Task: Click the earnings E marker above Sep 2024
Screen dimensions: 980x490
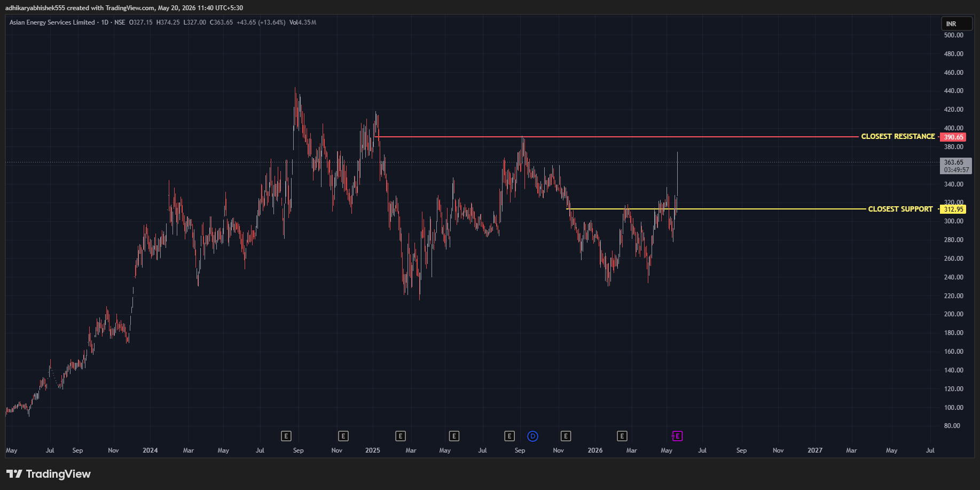Action: [286, 436]
